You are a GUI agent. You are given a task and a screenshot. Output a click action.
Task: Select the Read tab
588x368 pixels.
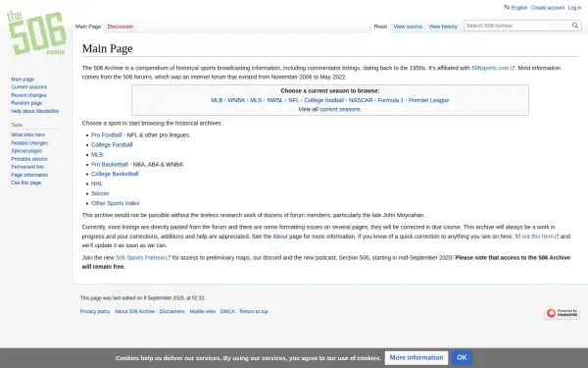click(380, 26)
